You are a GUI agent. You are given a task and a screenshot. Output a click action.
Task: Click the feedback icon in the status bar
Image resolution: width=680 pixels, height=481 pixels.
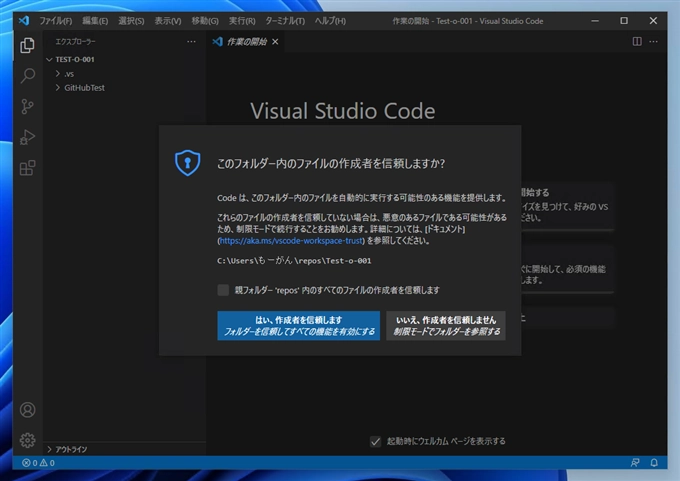[x=635, y=463]
